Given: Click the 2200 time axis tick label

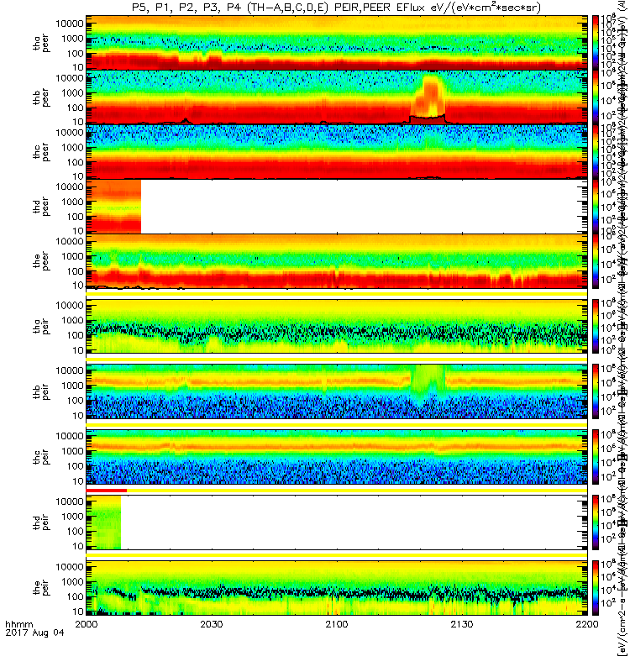Looking at the screenshot, I should 587,624.
